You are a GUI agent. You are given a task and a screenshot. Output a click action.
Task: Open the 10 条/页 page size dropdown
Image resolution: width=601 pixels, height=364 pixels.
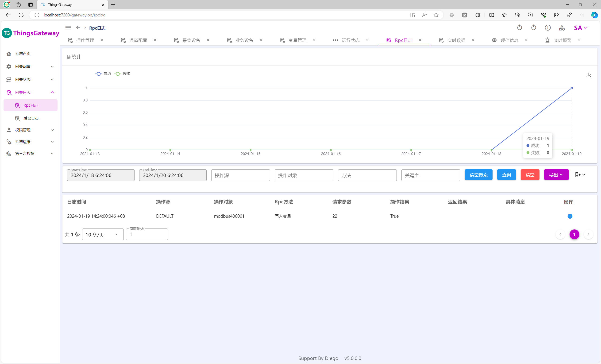point(103,234)
